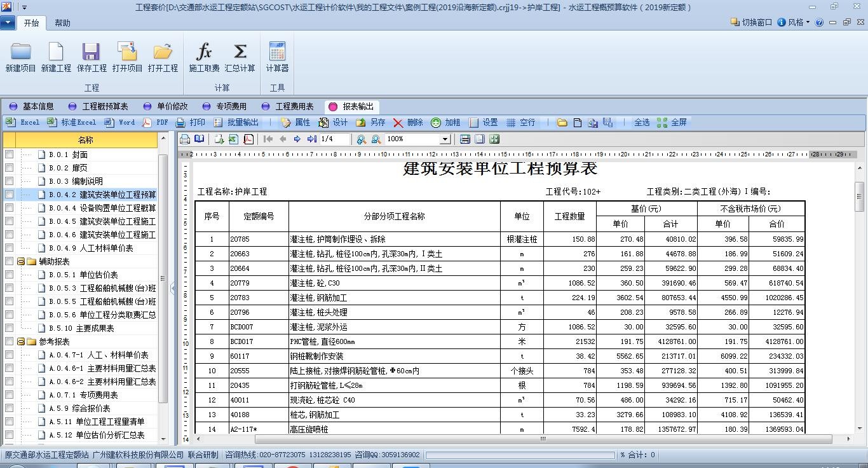Click 另存 save-as toolbar item
The height and width of the screenshot is (468, 868).
pos(370,122)
